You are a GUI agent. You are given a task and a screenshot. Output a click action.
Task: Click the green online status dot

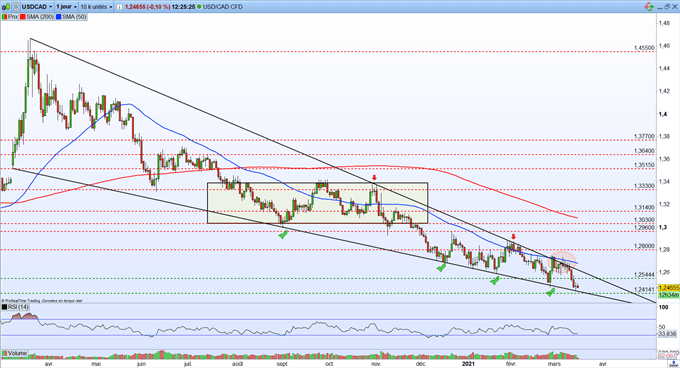tap(199, 7)
